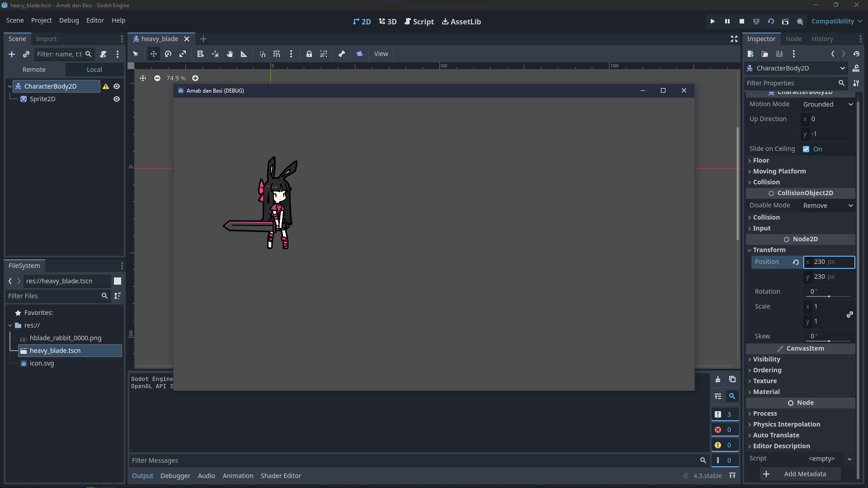
Task: Toggle error messages filter in output
Action: pyautogui.click(x=725, y=430)
